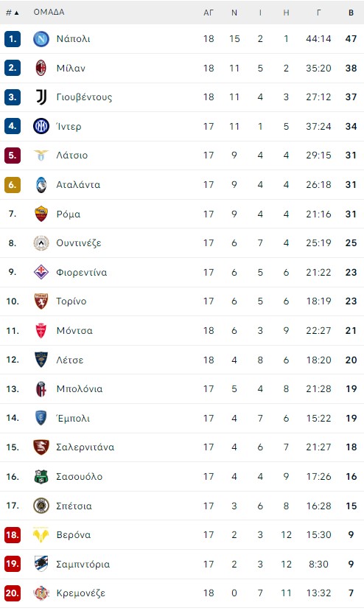Open the Αταλάντα team link
Viewport: 364px width, 611px height.
pyautogui.click(x=78, y=185)
